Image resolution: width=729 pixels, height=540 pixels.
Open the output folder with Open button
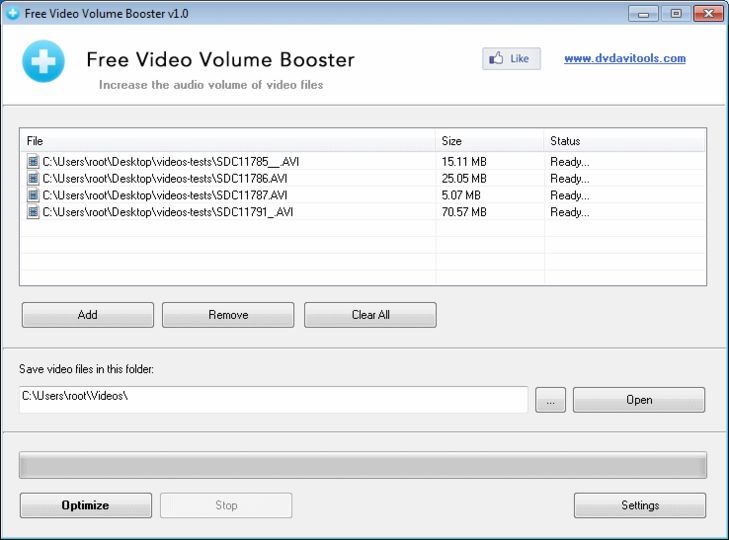pos(639,400)
